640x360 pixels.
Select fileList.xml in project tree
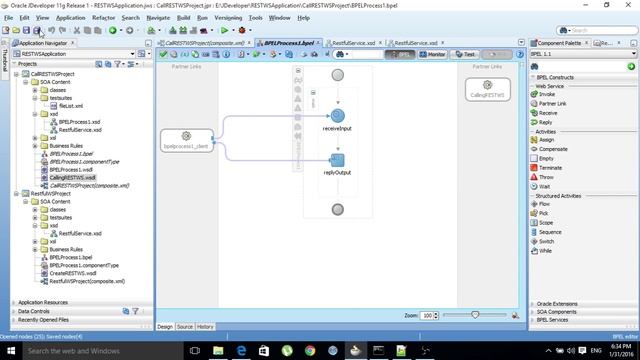click(x=71, y=106)
